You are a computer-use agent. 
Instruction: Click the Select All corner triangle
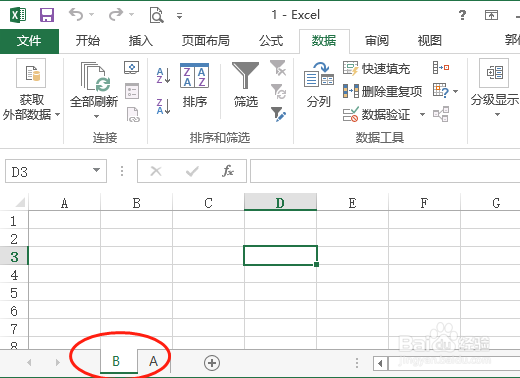click(x=20, y=202)
